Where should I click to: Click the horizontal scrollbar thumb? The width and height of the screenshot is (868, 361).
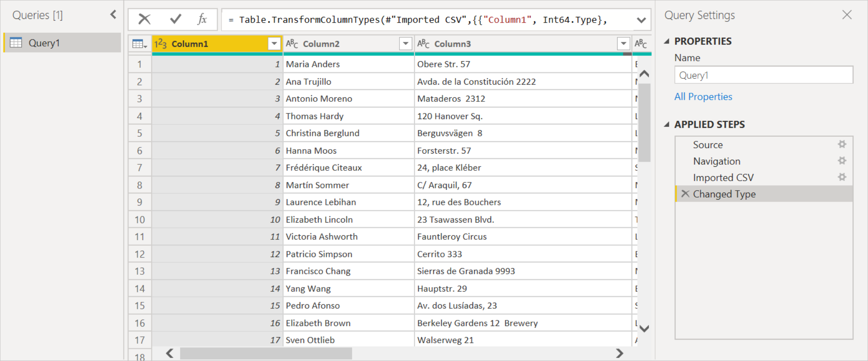tap(266, 353)
